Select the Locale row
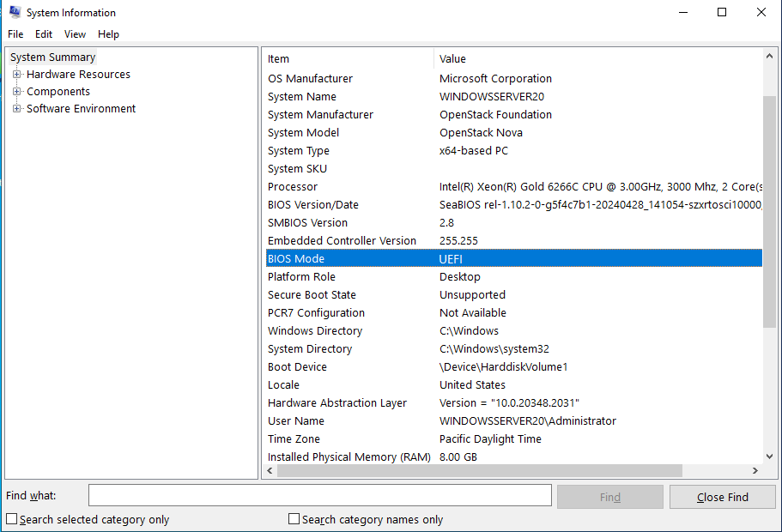Image resolution: width=782 pixels, height=532 pixels. pos(513,384)
